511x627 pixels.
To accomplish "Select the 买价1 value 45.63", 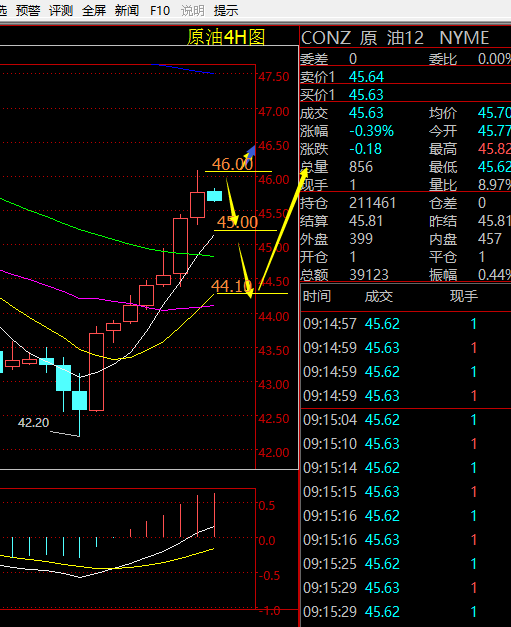I will pos(366,95).
